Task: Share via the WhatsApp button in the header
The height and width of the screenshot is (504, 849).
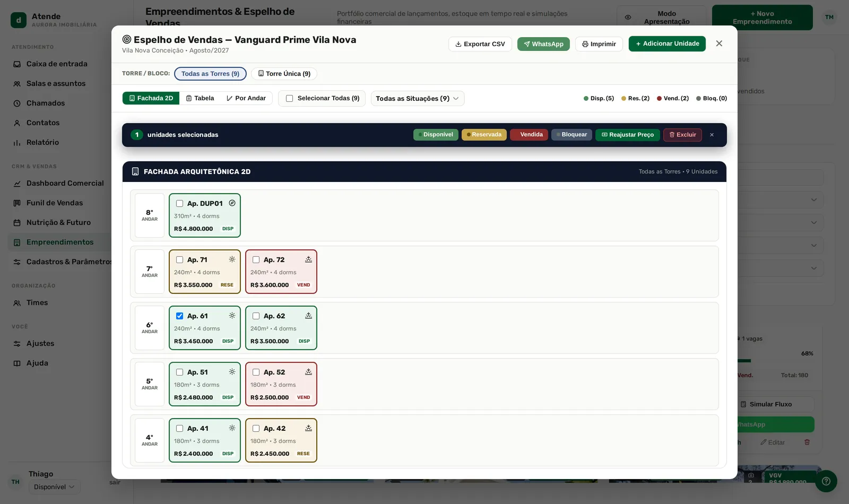Action: coord(543,44)
